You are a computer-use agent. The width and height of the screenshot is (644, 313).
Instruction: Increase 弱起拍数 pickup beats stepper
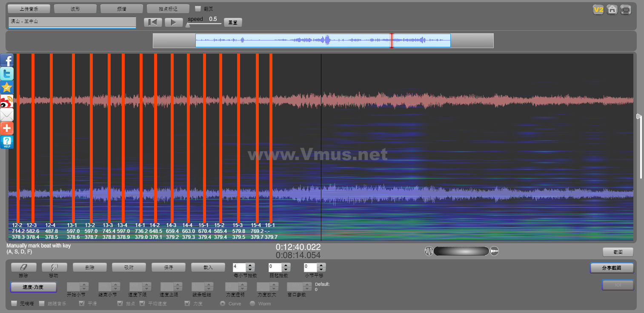coord(286,265)
